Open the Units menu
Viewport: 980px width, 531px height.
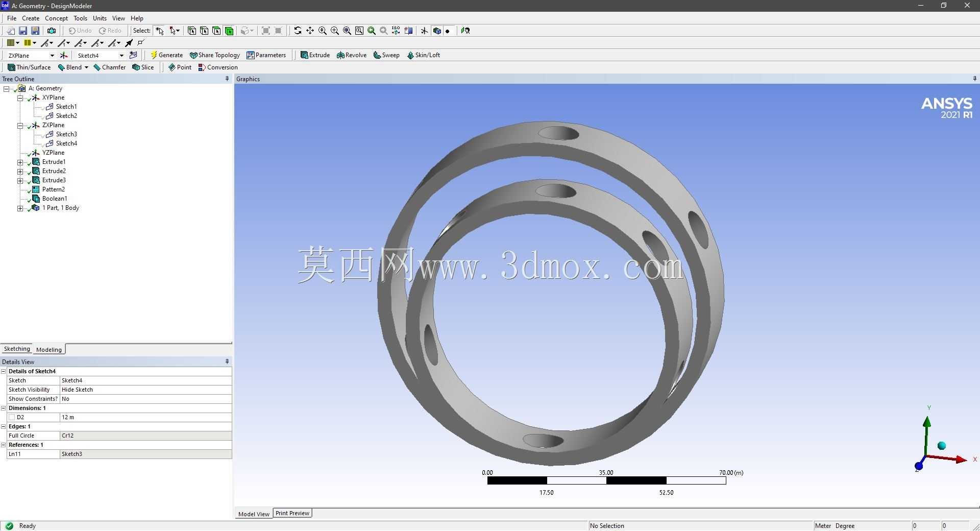point(100,18)
